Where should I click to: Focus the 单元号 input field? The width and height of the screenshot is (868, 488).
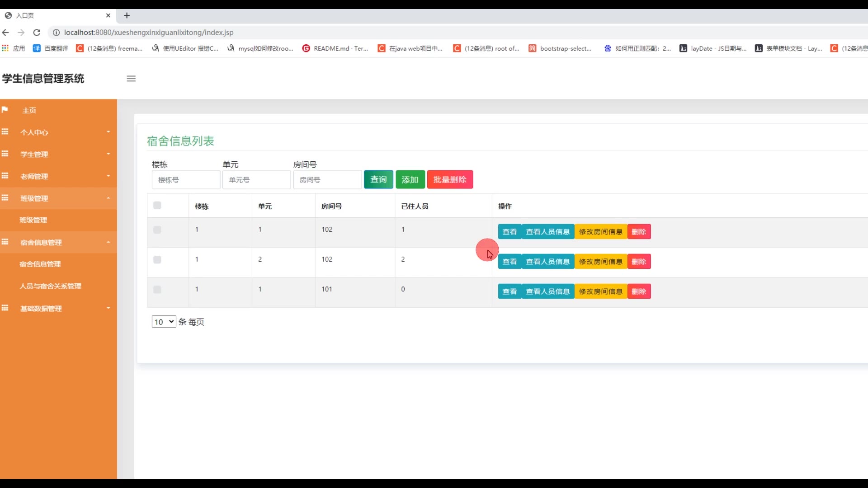256,180
